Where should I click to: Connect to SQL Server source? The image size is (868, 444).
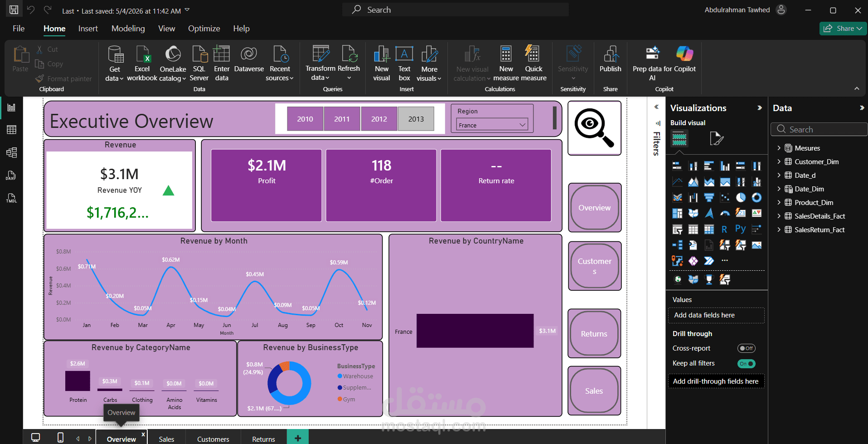click(x=199, y=63)
